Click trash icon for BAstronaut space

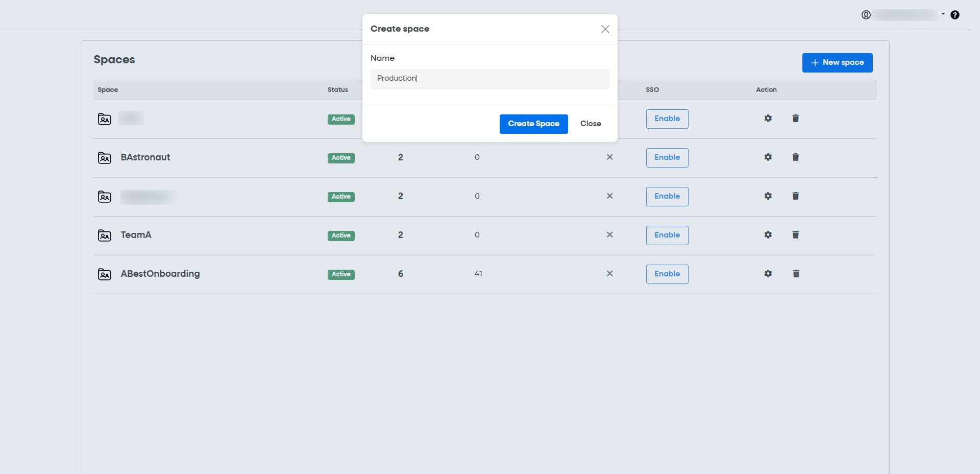795,157
